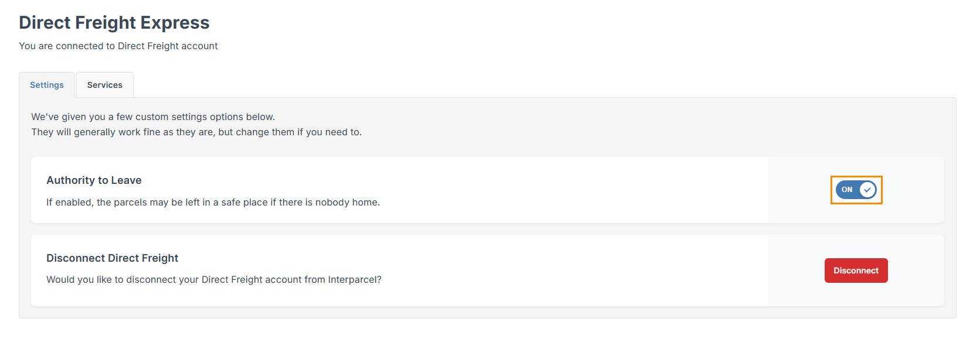The height and width of the screenshot is (339, 980).
Task: Click the custom settings options intro line
Action: pos(153,117)
